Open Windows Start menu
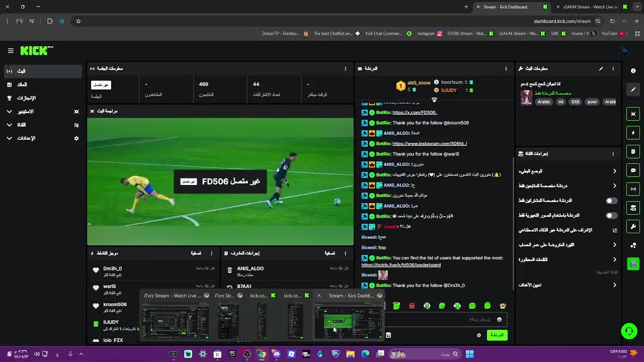Screen dimensions: 644x362 click(469, 354)
